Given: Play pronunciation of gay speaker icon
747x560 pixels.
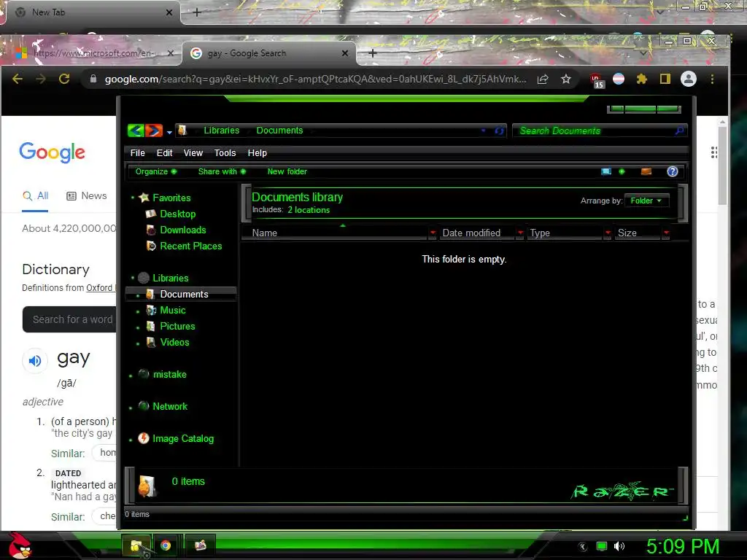Looking at the screenshot, I should point(35,361).
